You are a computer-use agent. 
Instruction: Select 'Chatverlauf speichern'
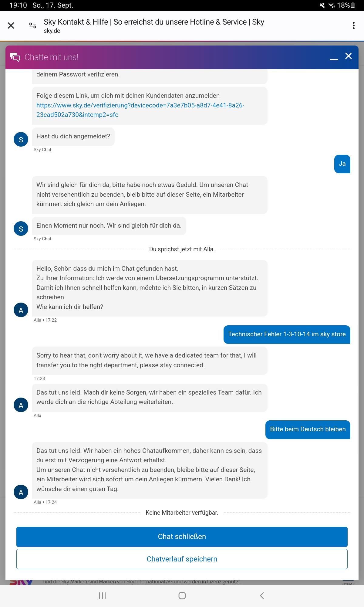pos(182,559)
